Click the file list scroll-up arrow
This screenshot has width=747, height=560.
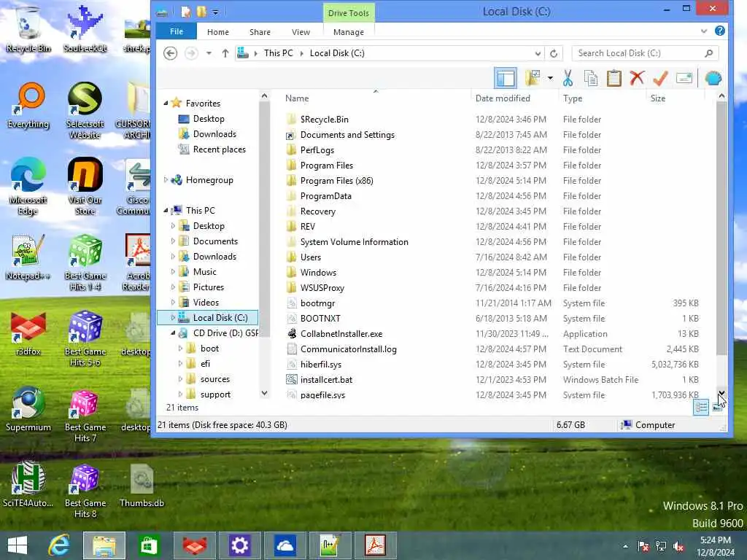[721, 96]
